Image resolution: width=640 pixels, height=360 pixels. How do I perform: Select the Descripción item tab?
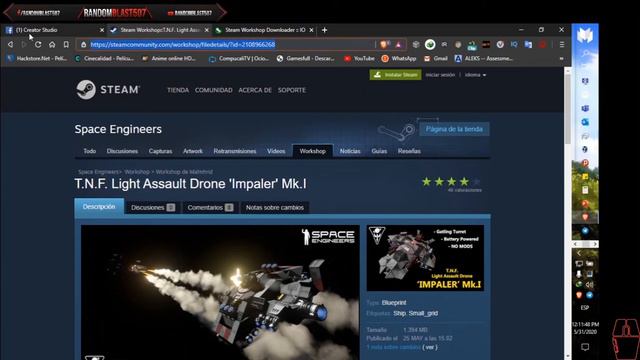point(99,207)
